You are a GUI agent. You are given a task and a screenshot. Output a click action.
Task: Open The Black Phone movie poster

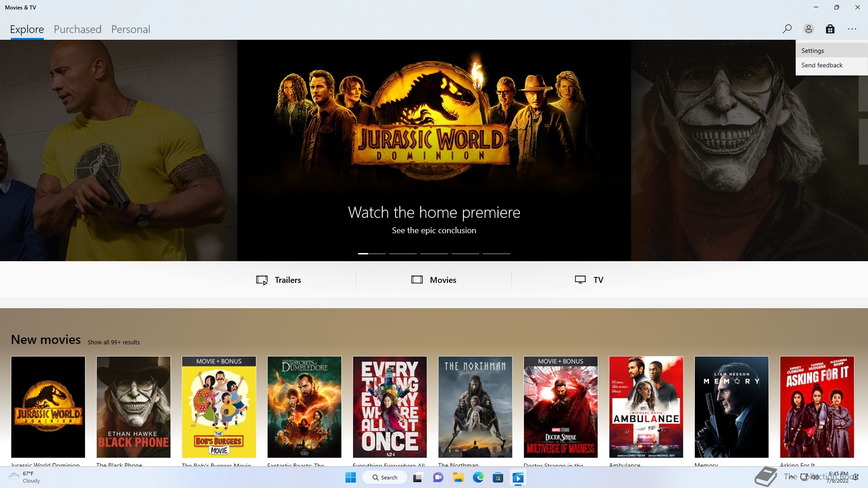tap(133, 407)
